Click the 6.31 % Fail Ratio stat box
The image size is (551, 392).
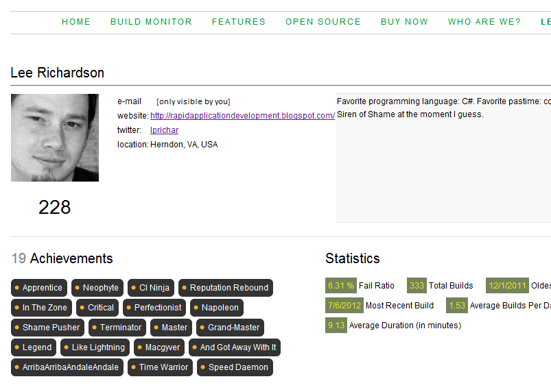coord(341,286)
